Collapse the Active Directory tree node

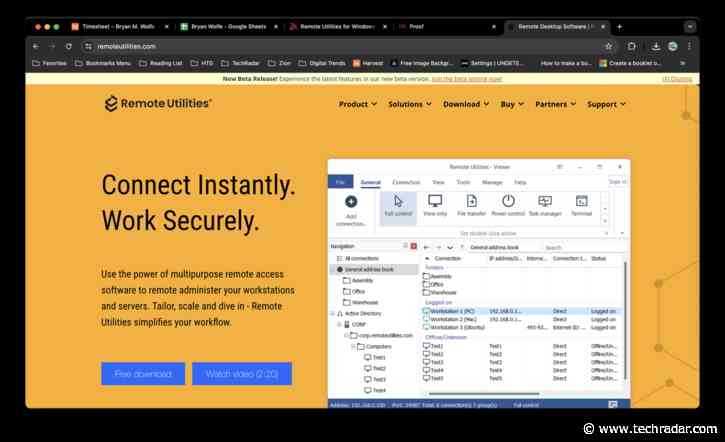(x=332, y=313)
